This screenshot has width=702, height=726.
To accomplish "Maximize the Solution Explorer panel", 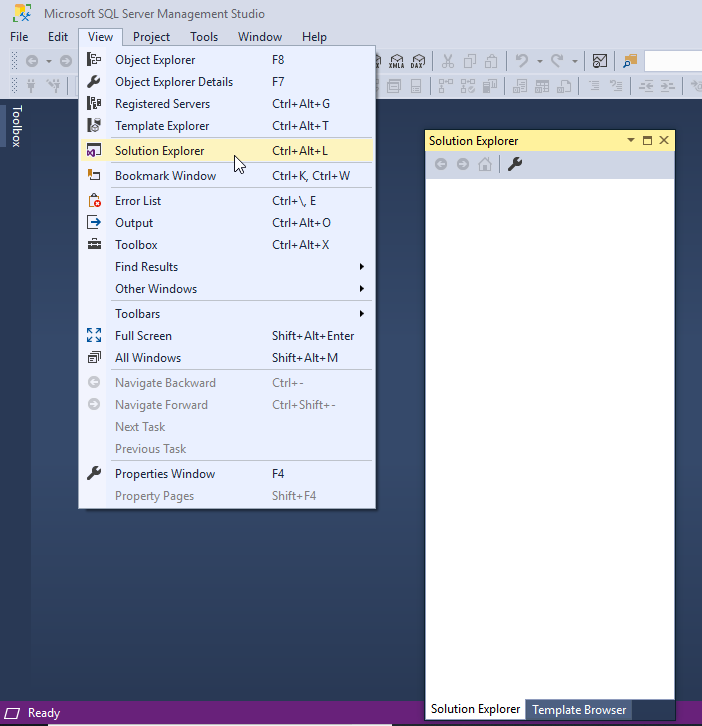I will point(647,140).
